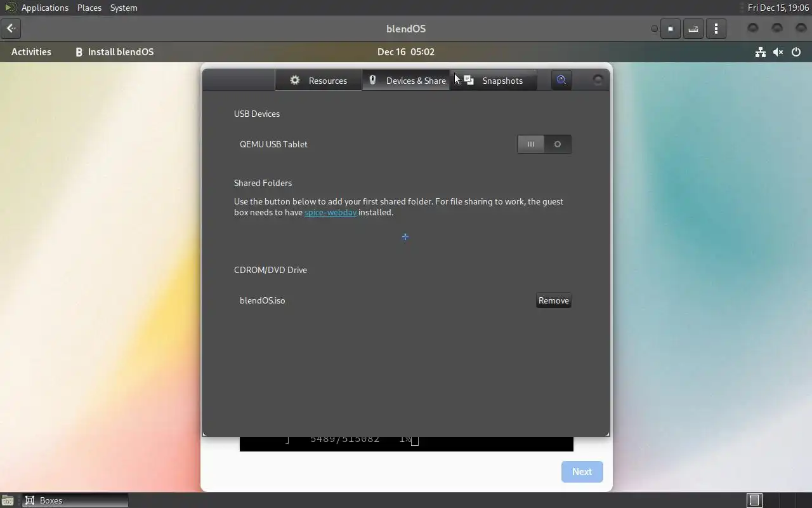
Task: Go back using the Boxes back arrow
Action: point(11,29)
